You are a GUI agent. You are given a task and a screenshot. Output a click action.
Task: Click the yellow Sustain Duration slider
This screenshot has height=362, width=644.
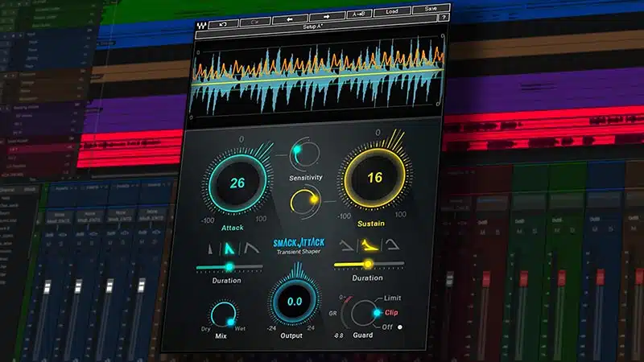(x=369, y=265)
